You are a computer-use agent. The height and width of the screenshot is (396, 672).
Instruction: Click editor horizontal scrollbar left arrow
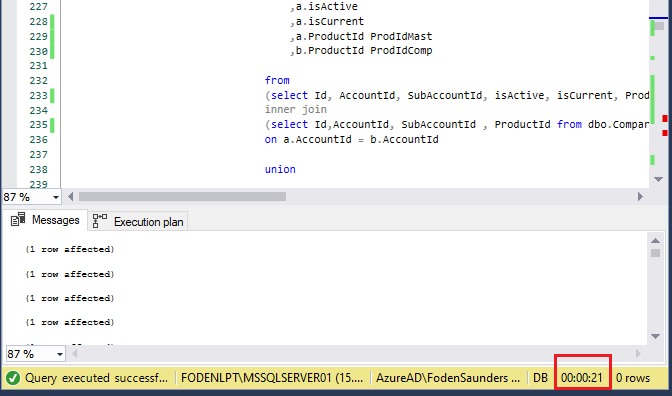[x=71, y=197]
